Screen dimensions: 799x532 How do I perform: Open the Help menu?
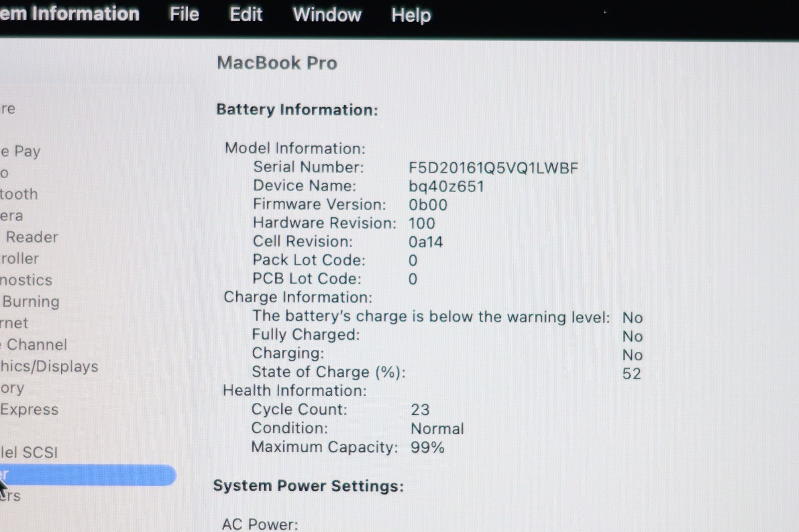tap(410, 15)
